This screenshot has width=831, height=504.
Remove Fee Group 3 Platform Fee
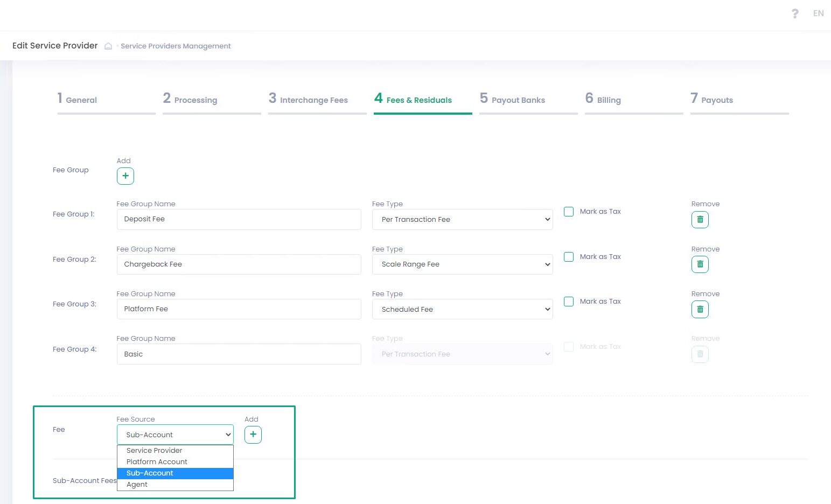pos(700,310)
